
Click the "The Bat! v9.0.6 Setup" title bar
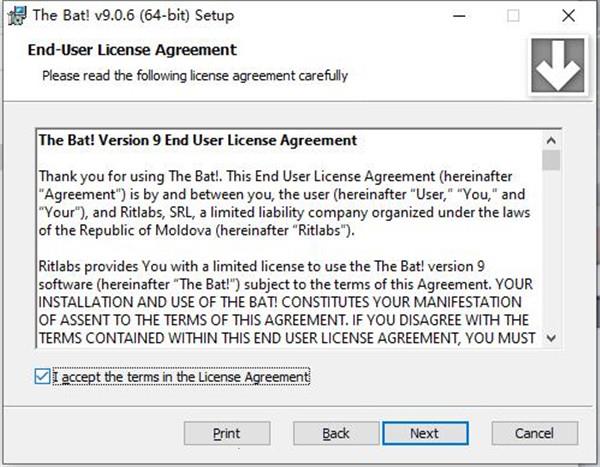[x=134, y=15]
